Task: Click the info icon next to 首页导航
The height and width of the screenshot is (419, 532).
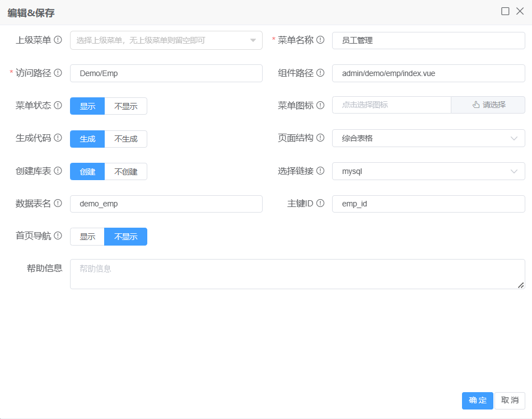Action: tap(58, 236)
